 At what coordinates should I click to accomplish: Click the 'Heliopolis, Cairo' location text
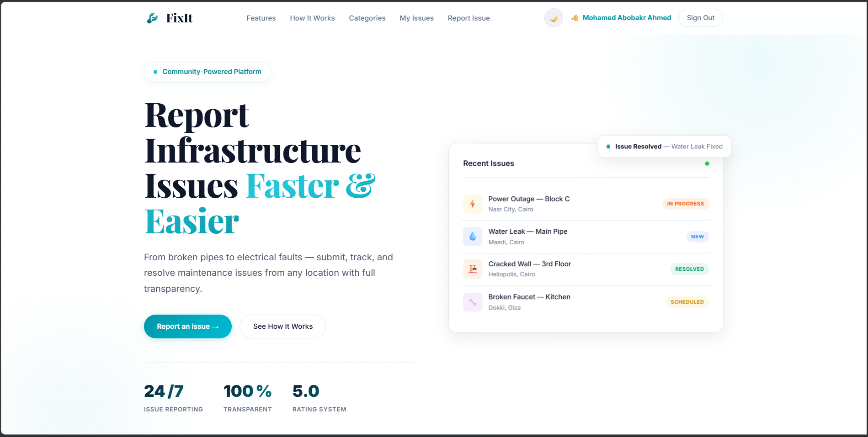511,274
